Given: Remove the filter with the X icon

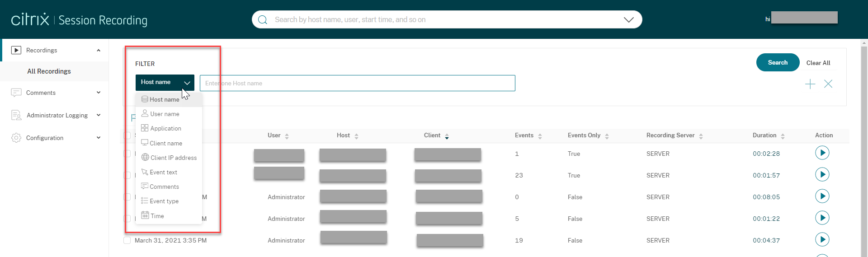Looking at the screenshot, I should [828, 84].
